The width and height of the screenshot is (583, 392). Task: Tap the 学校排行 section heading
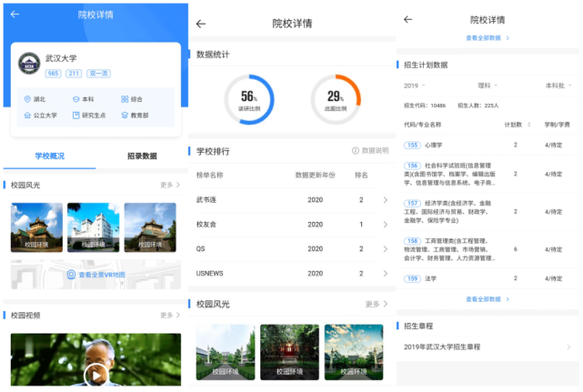tap(213, 151)
